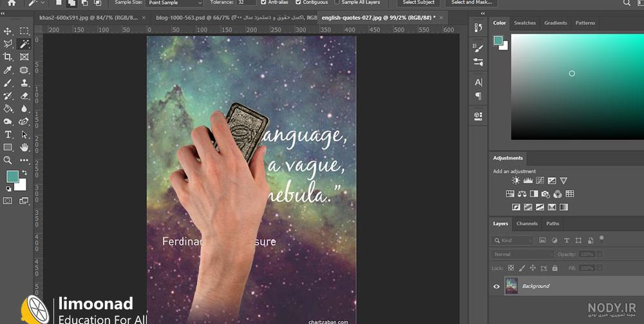Select the Hand tool
Screen dimensions: 644x324
pos(24,147)
